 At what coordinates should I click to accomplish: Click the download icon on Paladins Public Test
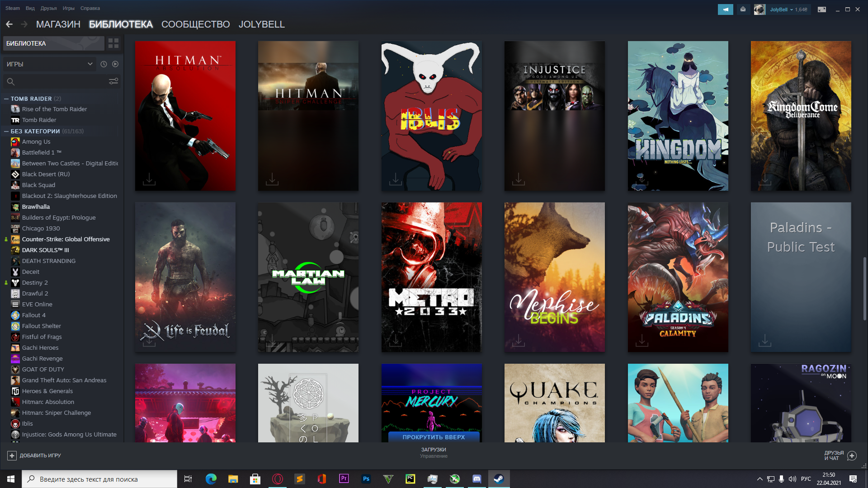(764, 340)
